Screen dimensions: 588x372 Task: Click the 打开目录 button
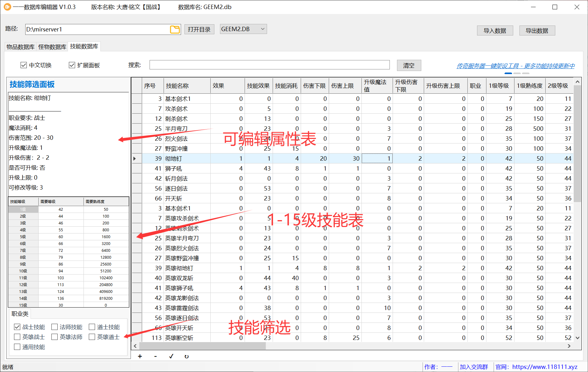(x=199, y=29)
